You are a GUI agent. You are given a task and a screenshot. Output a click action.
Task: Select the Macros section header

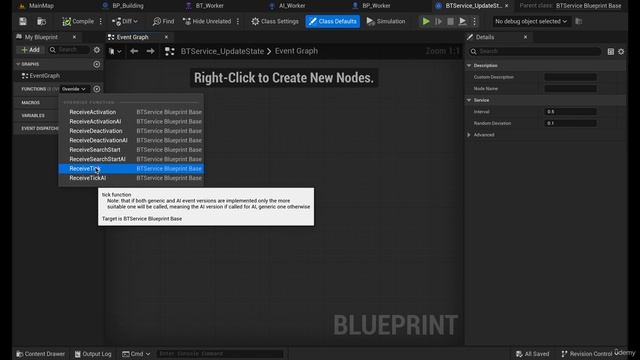click(31, 102)
